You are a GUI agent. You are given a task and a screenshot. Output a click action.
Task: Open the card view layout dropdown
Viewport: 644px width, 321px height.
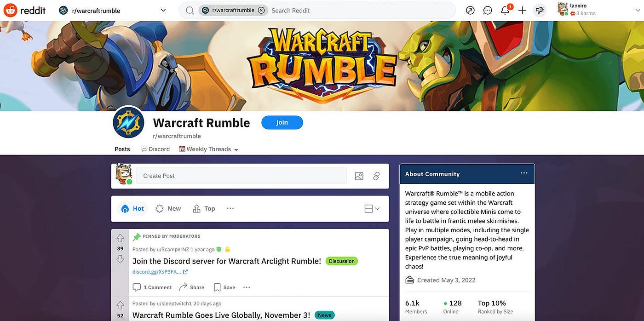click(372, 209)
